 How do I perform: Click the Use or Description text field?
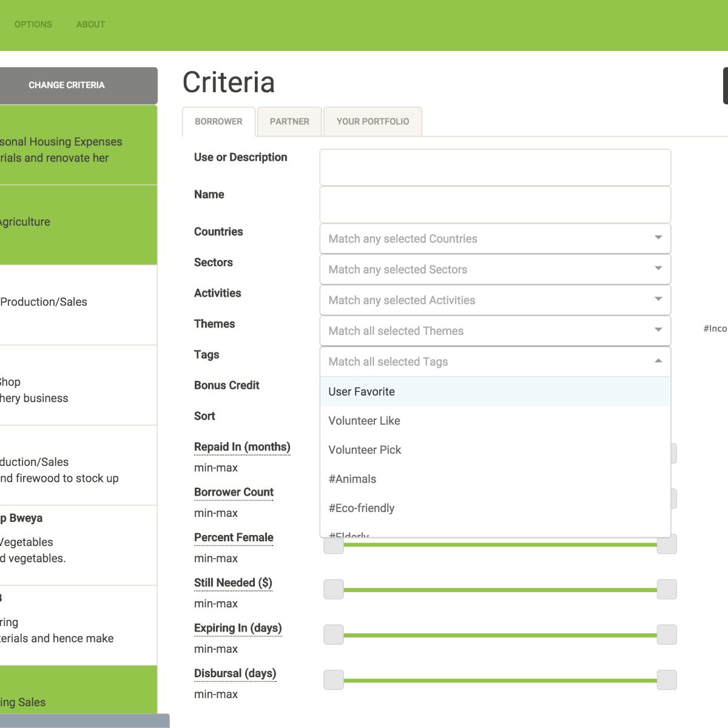[494, 167]
